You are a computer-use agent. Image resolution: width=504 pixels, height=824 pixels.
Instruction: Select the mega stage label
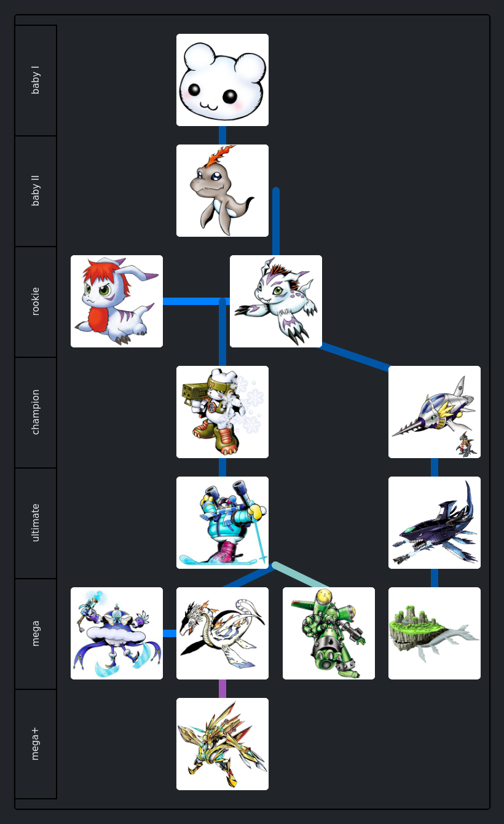[x=36, y=634]
